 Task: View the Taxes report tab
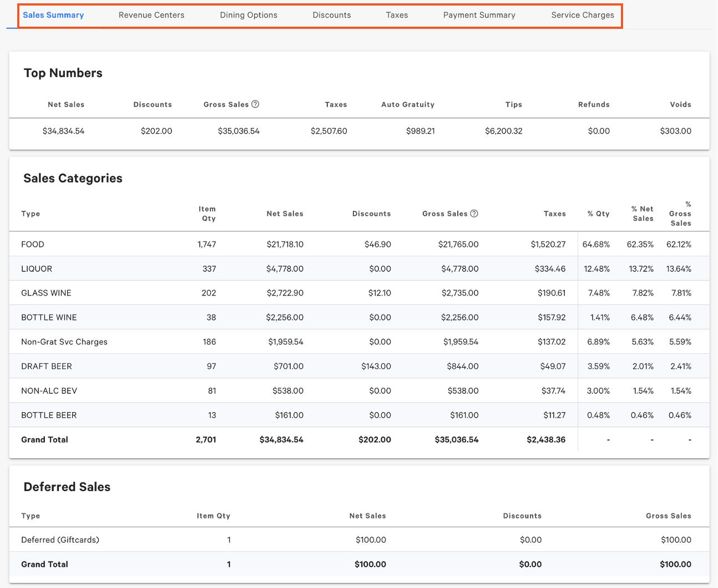click(397, 15)
